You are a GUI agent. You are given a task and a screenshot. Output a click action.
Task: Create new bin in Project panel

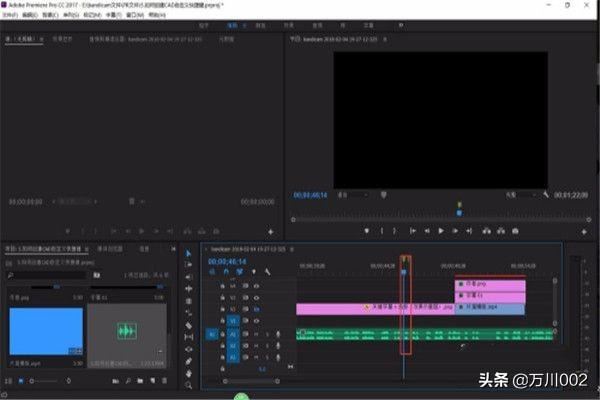[140, 381]
